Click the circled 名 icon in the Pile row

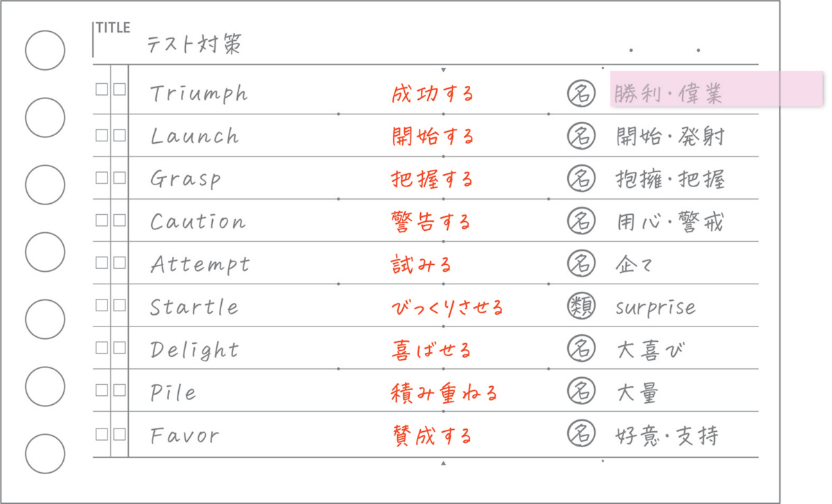pos(581,393)
